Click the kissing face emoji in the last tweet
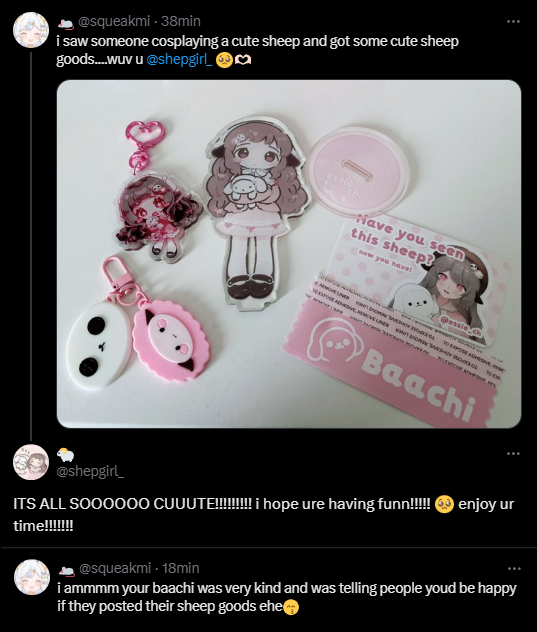The height and width of the screenshot is (632, 537). coord(291,607)
